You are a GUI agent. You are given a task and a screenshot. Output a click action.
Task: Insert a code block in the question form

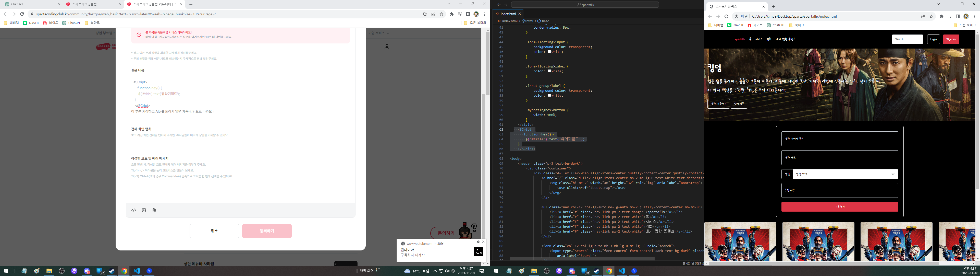133,210
